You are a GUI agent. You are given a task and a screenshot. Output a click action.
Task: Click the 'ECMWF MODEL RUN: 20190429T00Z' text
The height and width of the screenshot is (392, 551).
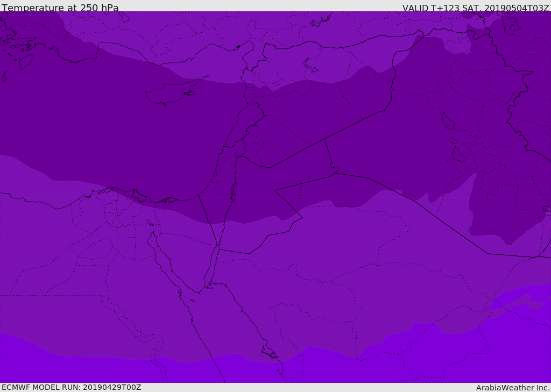(72, 387)
